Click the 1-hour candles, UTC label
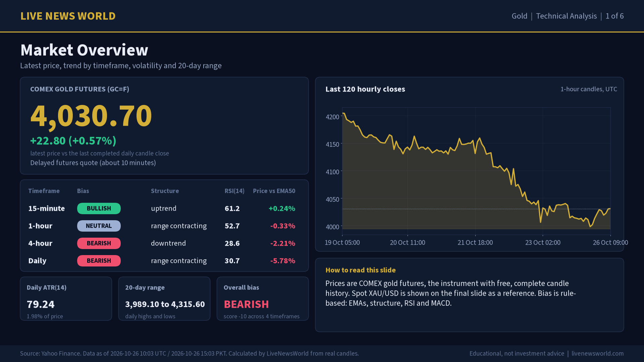Viewport: 644px width, 362px height. click(x=589, y=89)
